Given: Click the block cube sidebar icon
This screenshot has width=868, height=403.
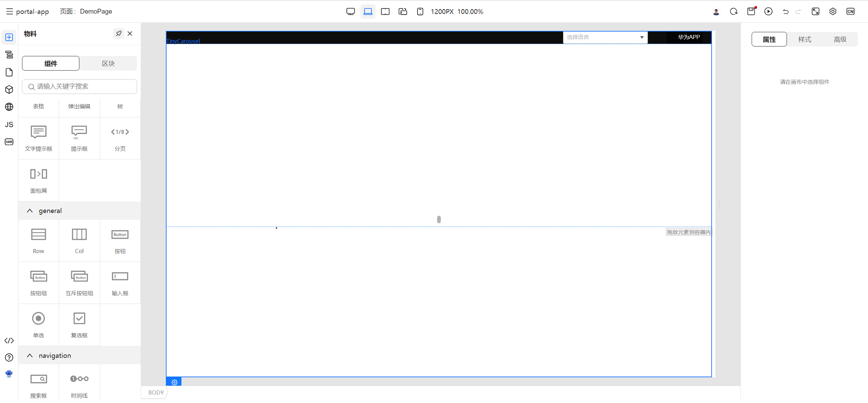Looking at the screenshot, I should (x=9, y=90).
